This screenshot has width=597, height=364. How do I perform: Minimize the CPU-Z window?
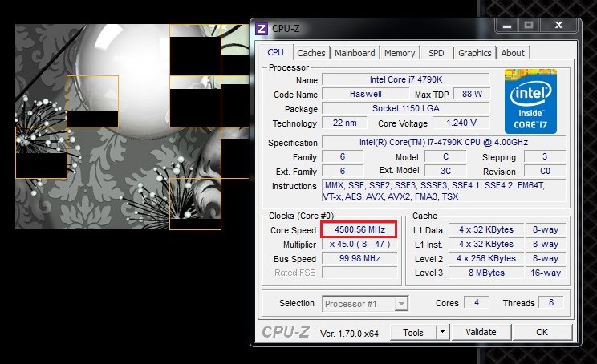click(x=505, y=26)
